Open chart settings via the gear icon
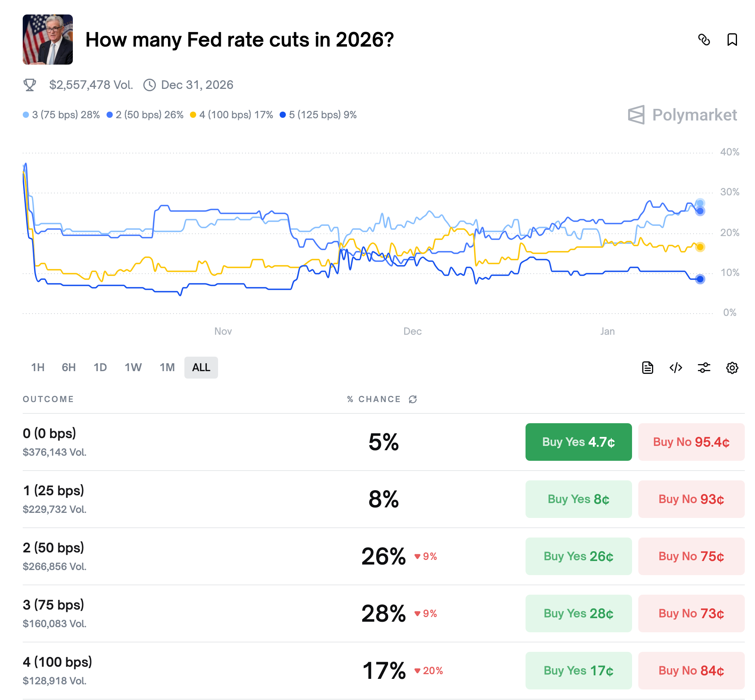755x700 pixels. point(732,368)
